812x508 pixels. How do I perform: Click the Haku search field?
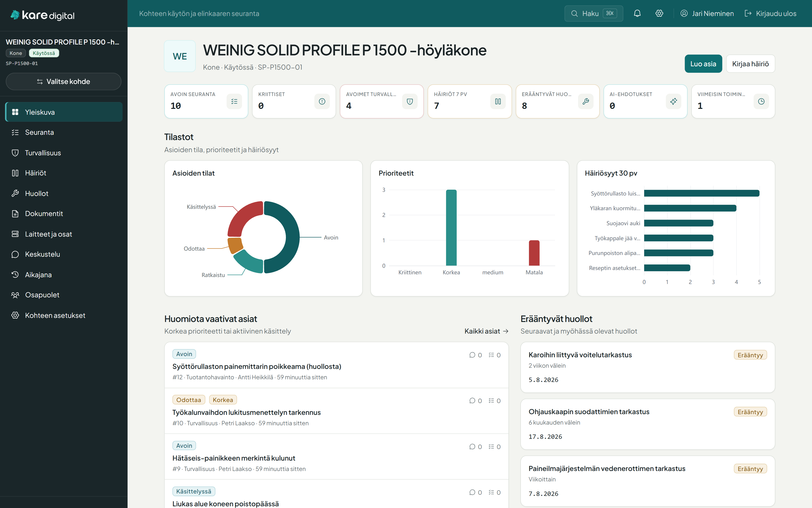(594, 14)
